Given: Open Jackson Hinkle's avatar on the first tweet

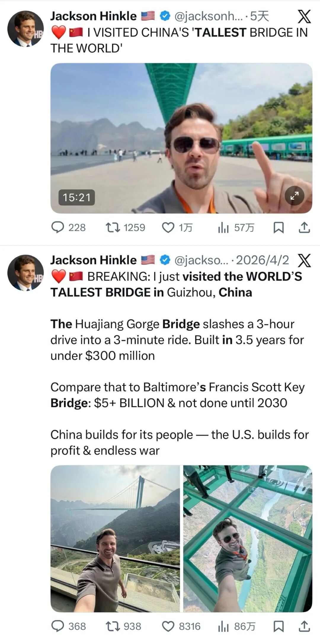Looking at the screenshot, I should pos(25,28).
